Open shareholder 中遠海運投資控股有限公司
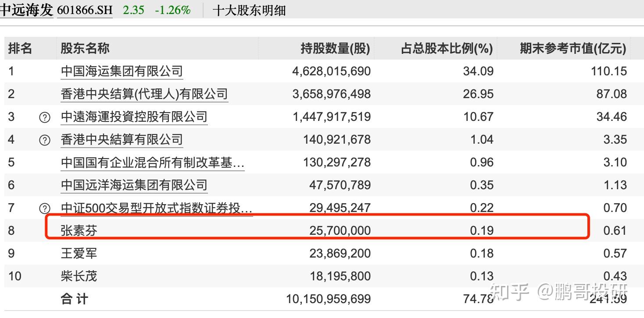The width and height of the screenshot is (644, 318). [x=134, y=117]
